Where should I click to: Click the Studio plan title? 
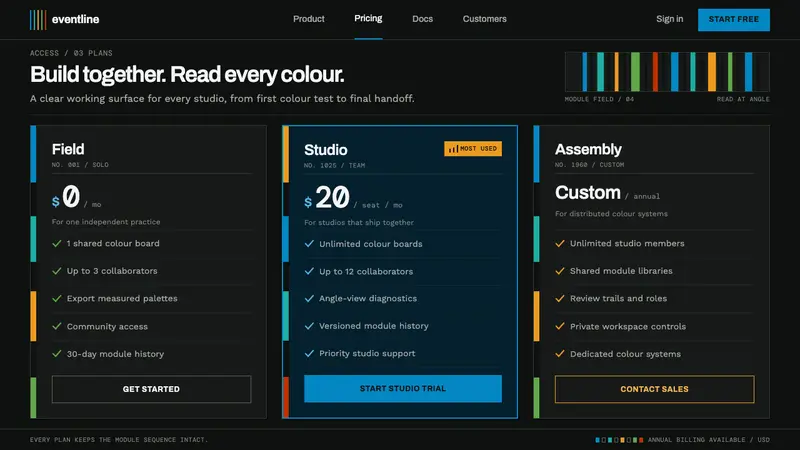[x=326, y=149]
